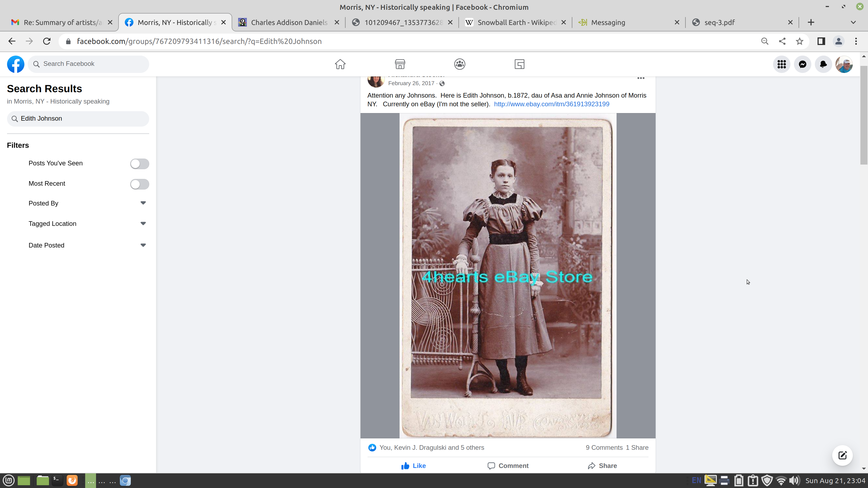Screen dimensions: 868x488
Task: Switch to the Gmail Re: Summary tab
Action: pos(62,22)
